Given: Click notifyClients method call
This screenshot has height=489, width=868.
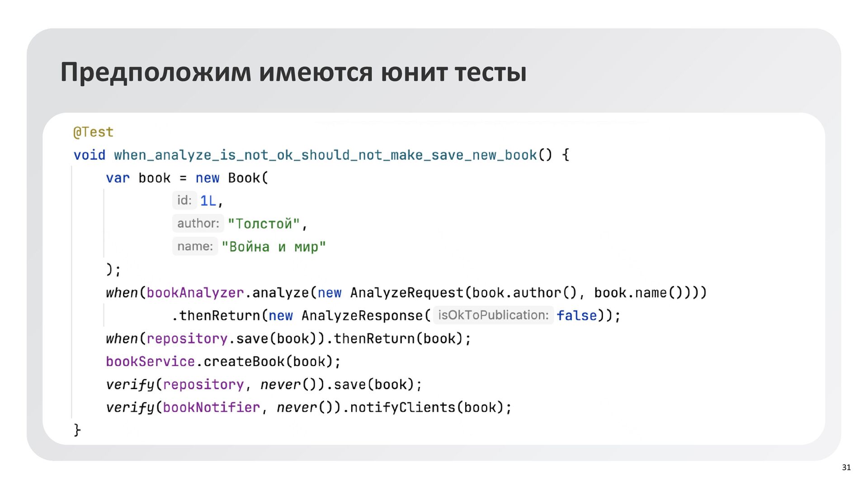Looking at the screenshot, I should (x=402, y=407).
